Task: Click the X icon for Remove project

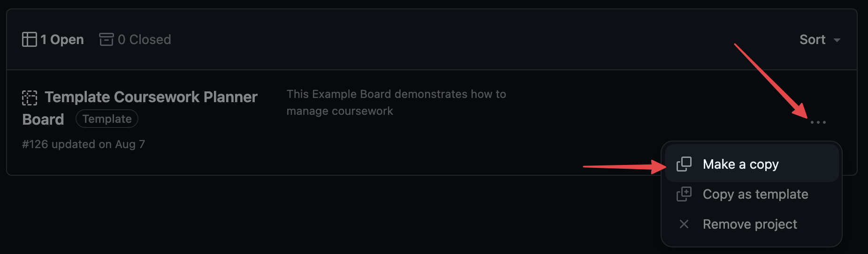Action: coord(684,224)
